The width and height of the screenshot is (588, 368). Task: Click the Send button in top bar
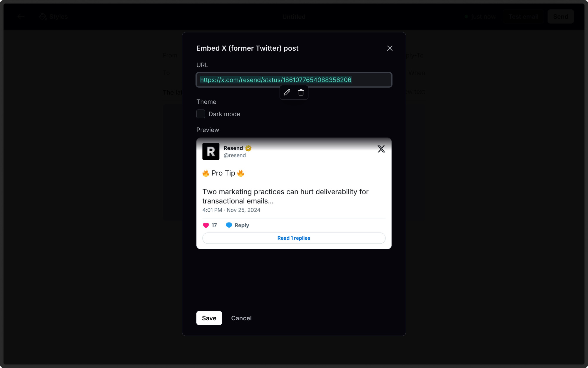[x=560, y=17]
